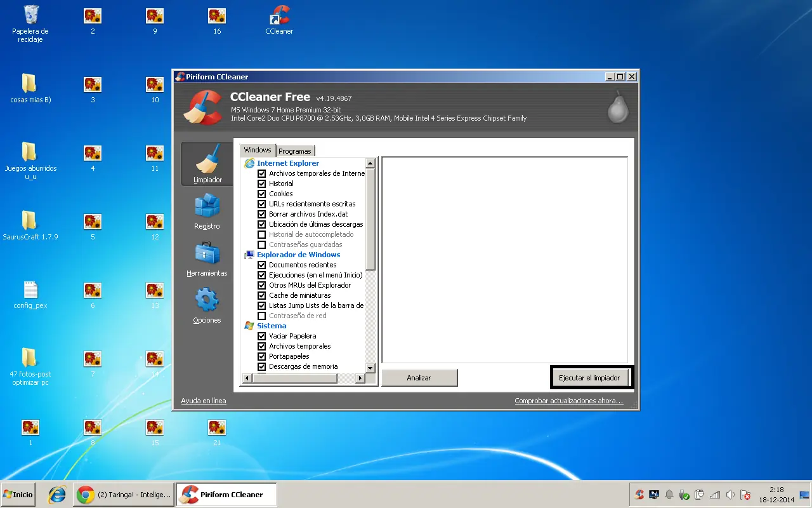Image resolution: width=812 pixels, height=508 pixels.
Task: Toggle Ejecuciones (en el menú Inicio) checkbox
Action: [x=262, y=275]
